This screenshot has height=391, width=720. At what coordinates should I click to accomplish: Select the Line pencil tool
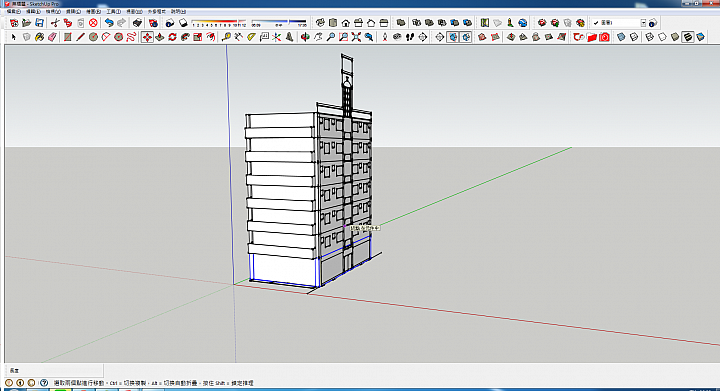80,37
